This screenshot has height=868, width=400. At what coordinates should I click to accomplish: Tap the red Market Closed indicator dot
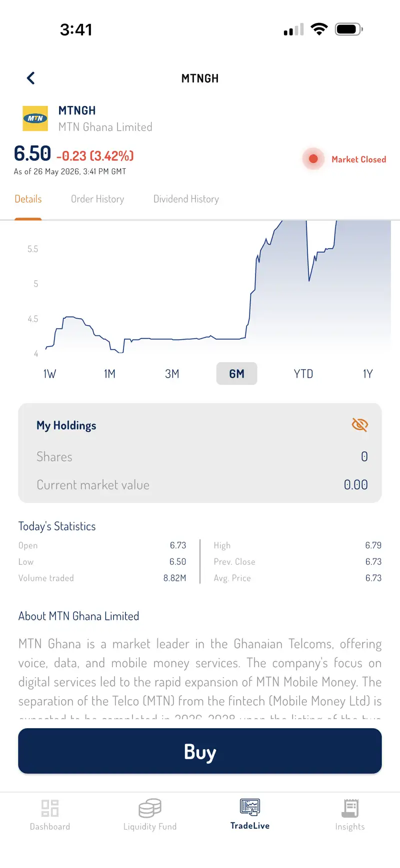tap(313, 159)
